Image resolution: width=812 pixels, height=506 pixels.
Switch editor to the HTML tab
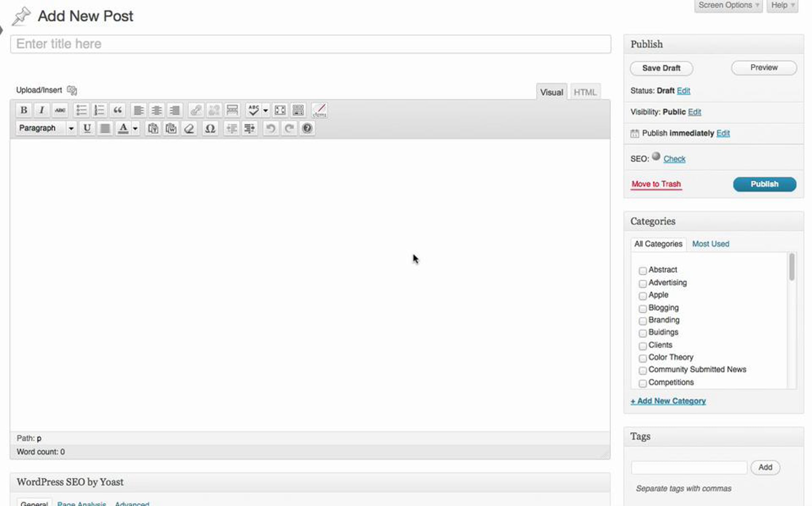[x=585, y=92]
